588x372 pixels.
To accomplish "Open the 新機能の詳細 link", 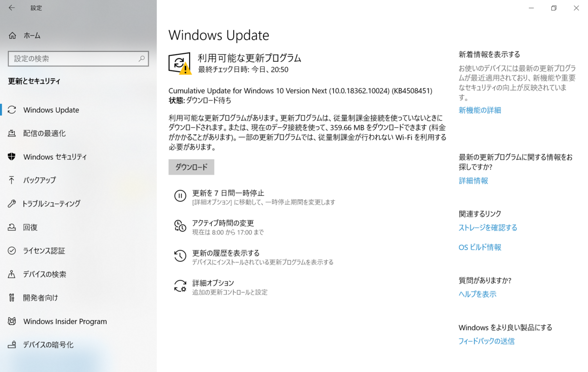I will click(480, 110).
